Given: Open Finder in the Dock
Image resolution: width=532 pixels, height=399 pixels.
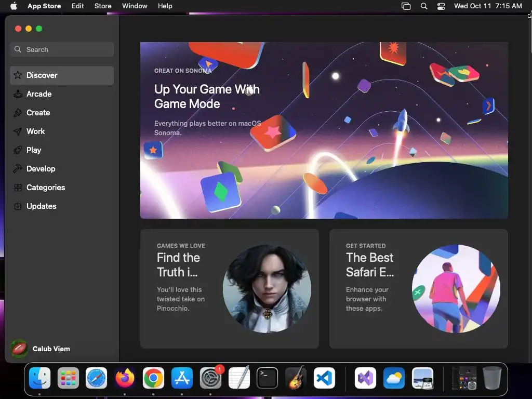Looking at the screenshot, I should pos(39,378).
